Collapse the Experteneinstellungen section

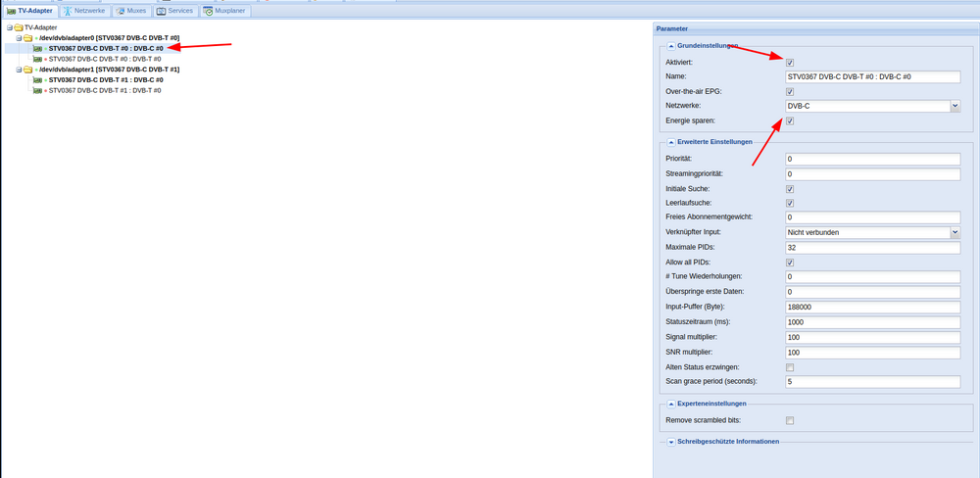(x=671, y=404)
